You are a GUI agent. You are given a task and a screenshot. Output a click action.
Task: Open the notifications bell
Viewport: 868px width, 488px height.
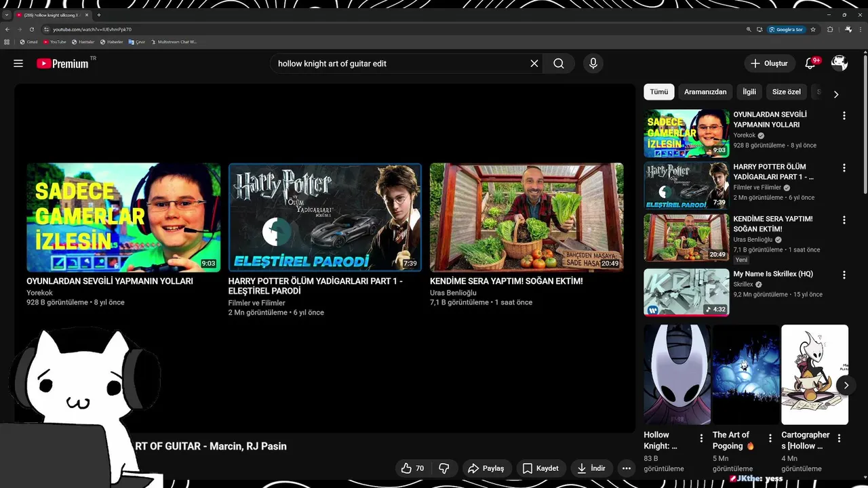coord(810,63)
